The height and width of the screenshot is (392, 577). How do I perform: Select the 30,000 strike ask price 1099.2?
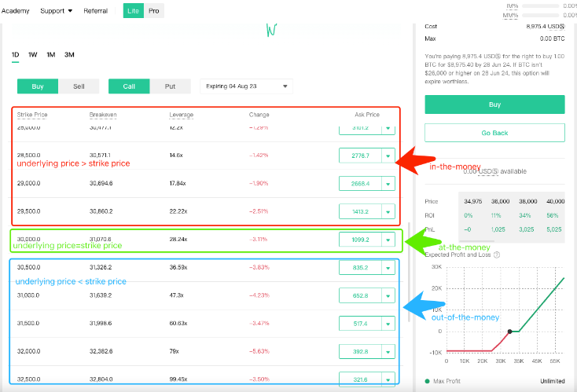tap(359, 239)
